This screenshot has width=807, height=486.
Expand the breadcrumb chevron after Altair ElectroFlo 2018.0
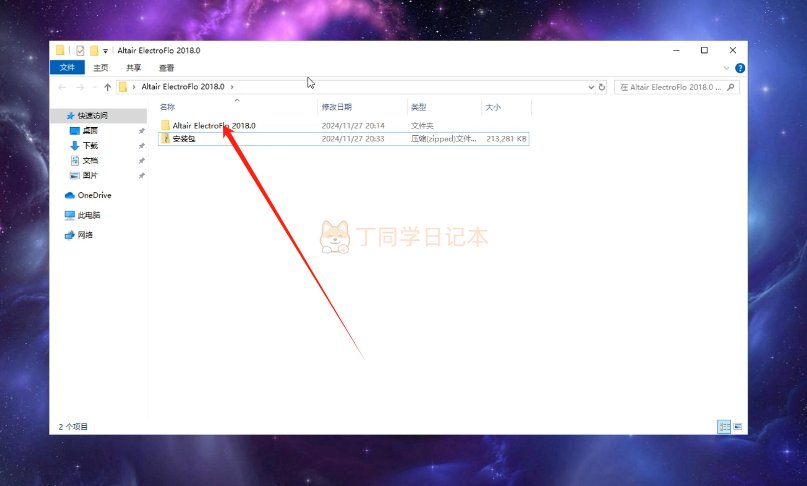(232, 87)
